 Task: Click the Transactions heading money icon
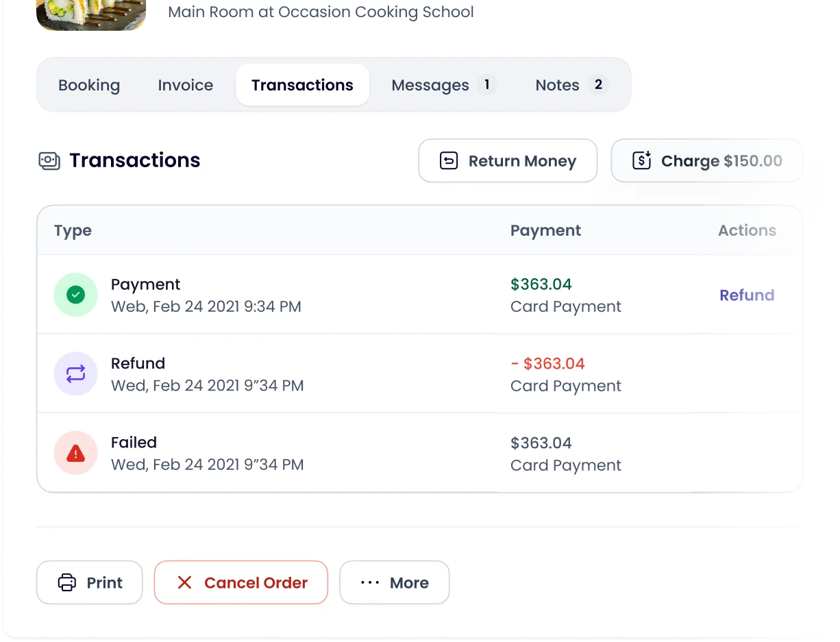click(x=49, y=161)
